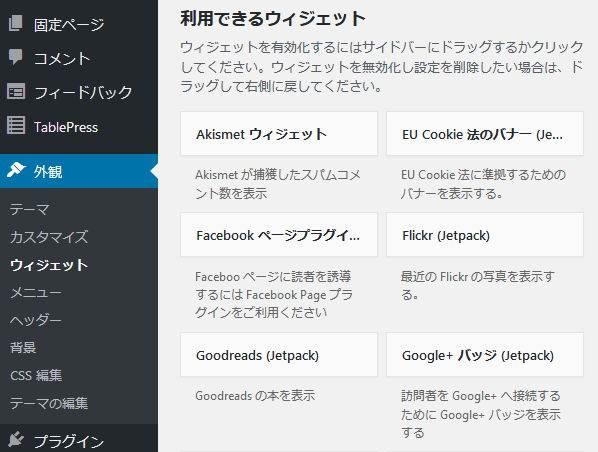Expand the Facebook ページプラグイン widget
The height and width of the screenshot is (452, 598).
pyautogui.click(x=279, y=235)
